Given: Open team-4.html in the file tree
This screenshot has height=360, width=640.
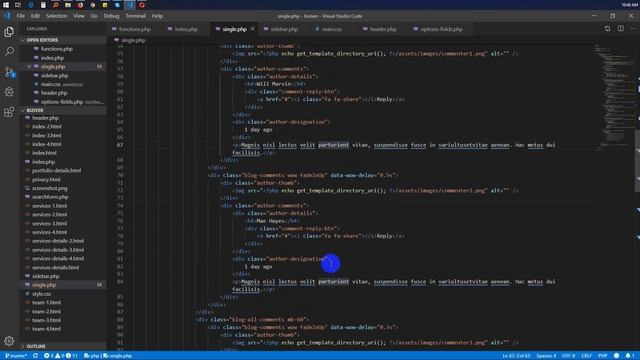Looking at the screenshot, I should pos(47,329).
